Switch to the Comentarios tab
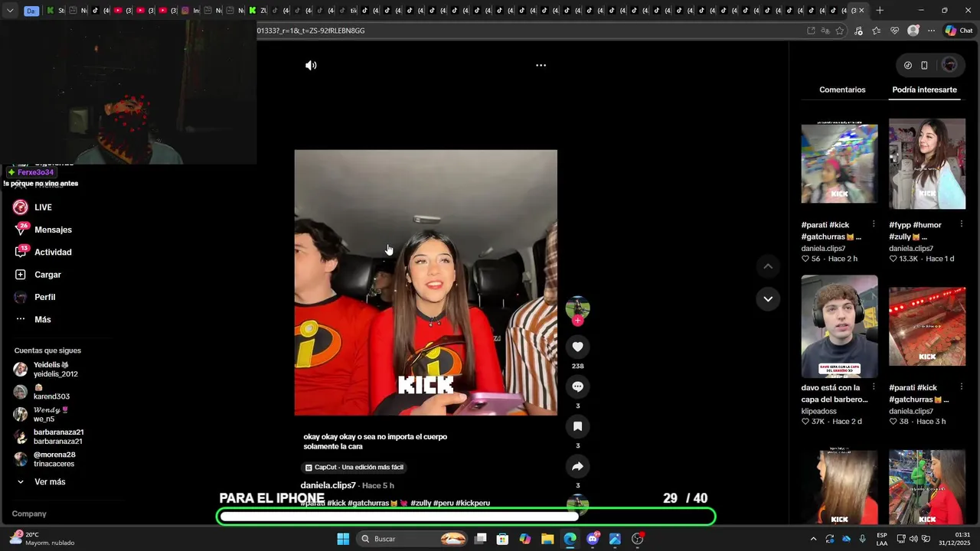980x551 pixels. (842, 90)
